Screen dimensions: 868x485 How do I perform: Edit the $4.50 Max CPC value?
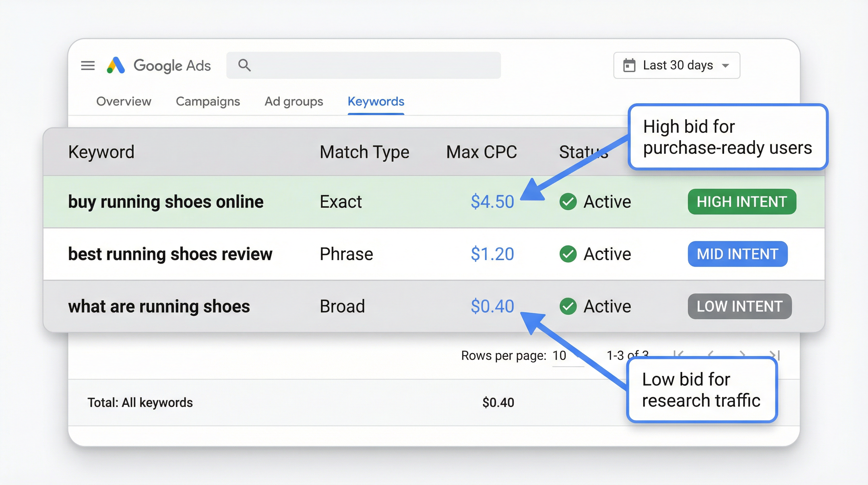point(493,202)
